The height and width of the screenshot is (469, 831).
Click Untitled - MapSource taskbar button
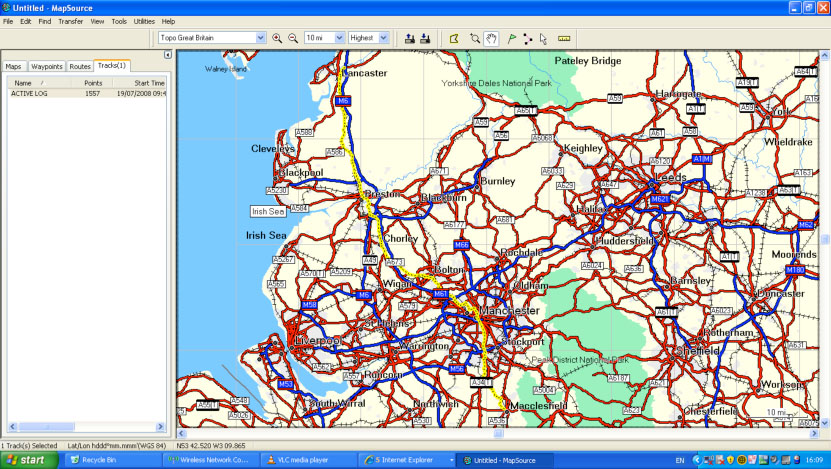[505, 460]
